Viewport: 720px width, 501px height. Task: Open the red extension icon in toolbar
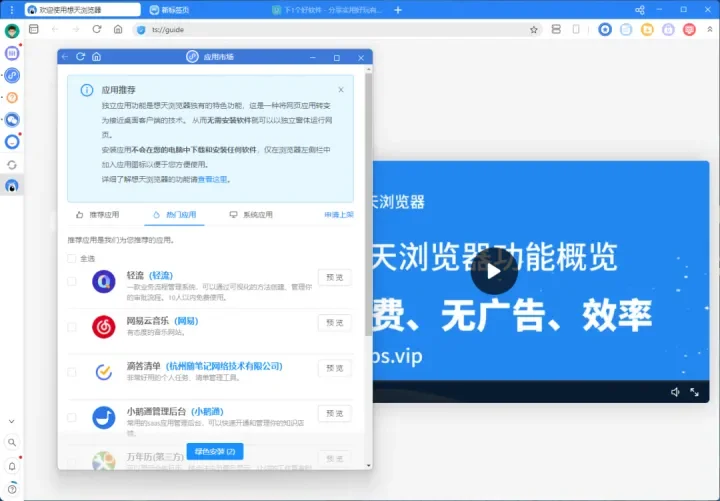tap(689, 29)
